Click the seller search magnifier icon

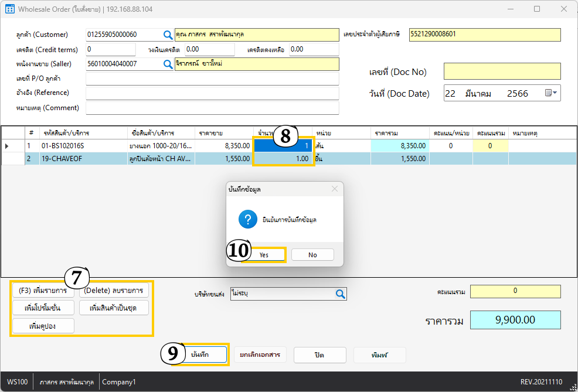(x=168, y=64)
